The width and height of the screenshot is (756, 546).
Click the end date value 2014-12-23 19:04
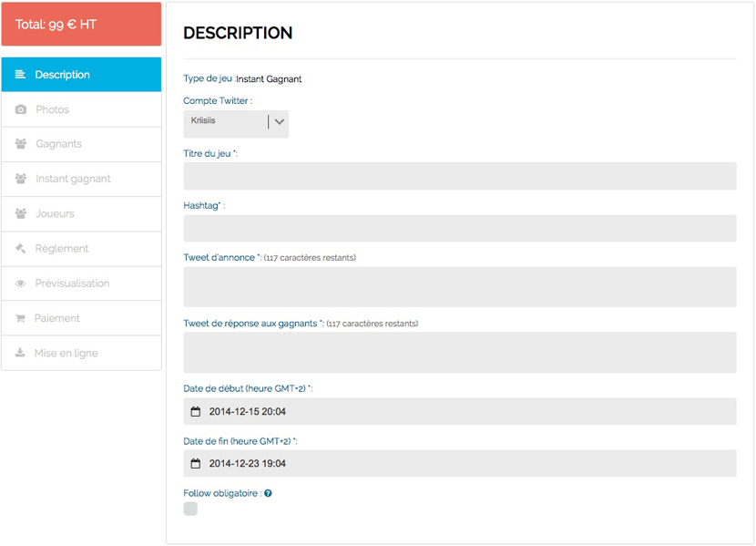pos(248,464)
